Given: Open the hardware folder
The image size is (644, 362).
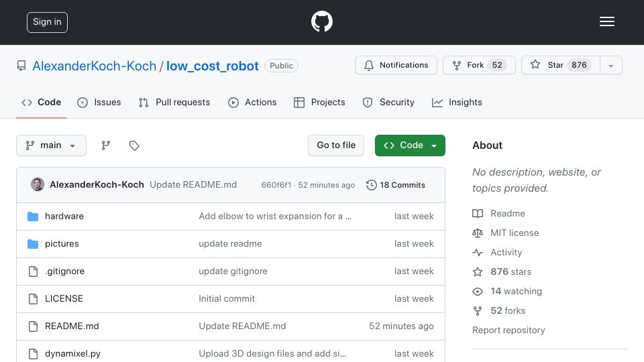Looking at the screenshot, I should (64, 217).
